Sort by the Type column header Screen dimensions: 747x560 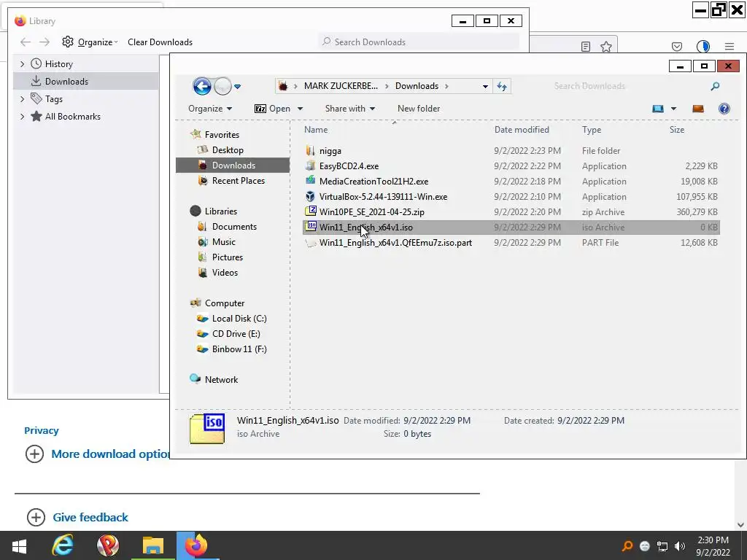pyautogui.click(x=592, y=130)
